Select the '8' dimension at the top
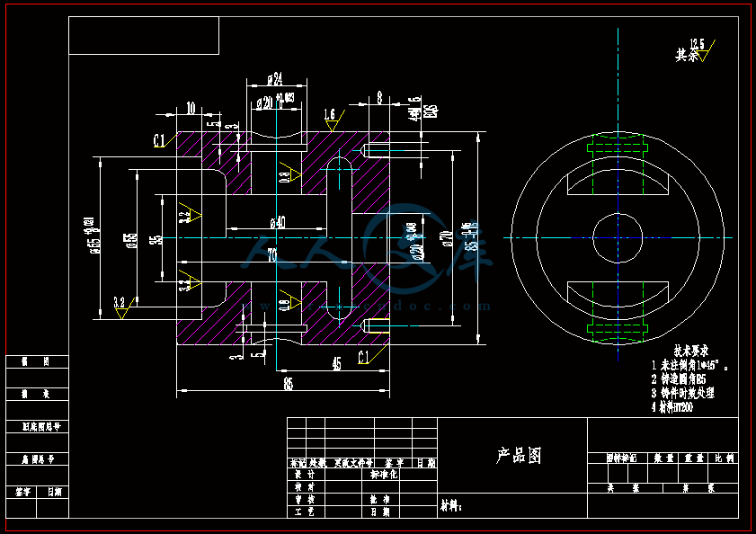Image resolution: width=756 pixels, height=534 pixels. pos(379,98)
